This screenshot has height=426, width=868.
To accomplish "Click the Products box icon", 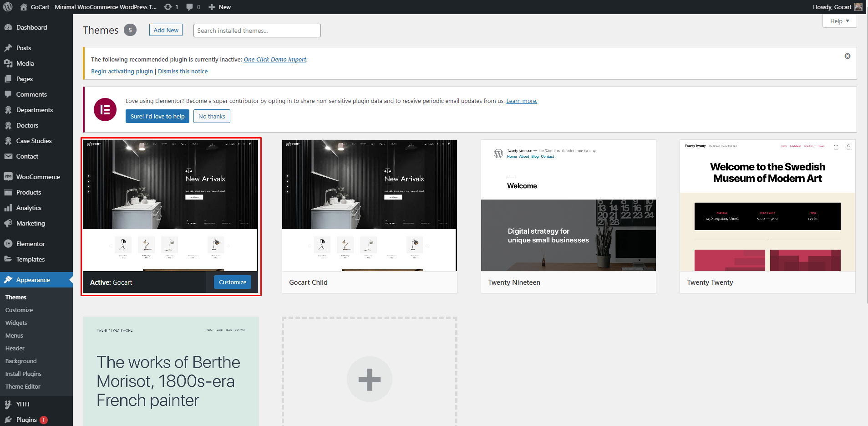I will [8, 192].
